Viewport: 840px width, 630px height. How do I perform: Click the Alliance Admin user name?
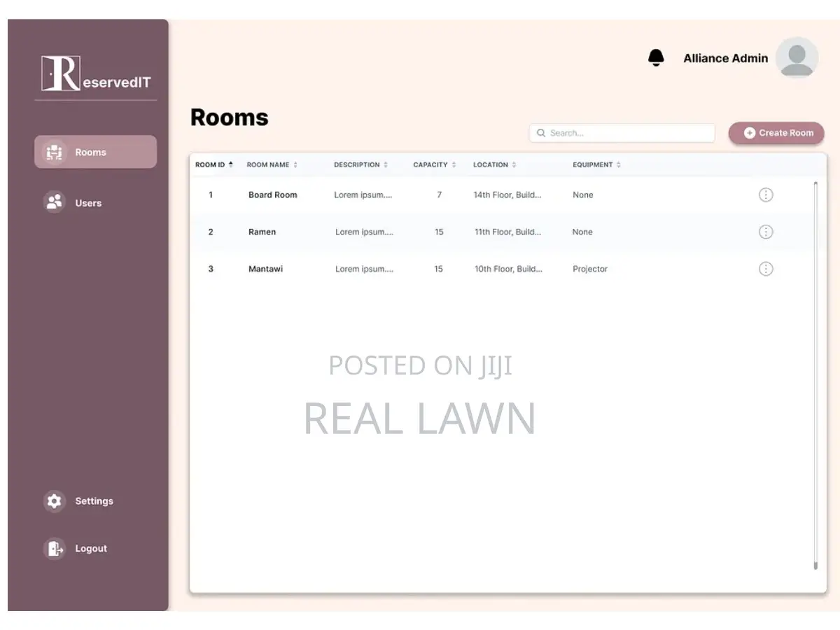(x=726, y=58)
